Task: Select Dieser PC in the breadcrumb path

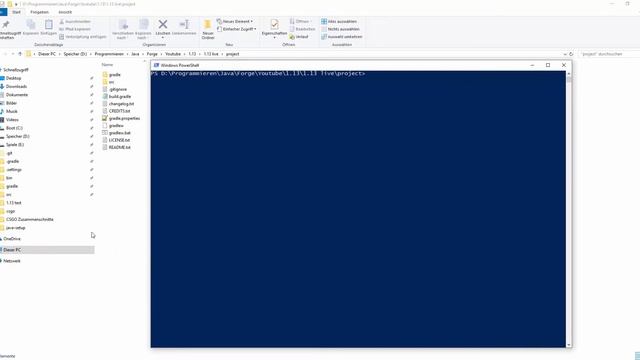Action: coord(47,54)
